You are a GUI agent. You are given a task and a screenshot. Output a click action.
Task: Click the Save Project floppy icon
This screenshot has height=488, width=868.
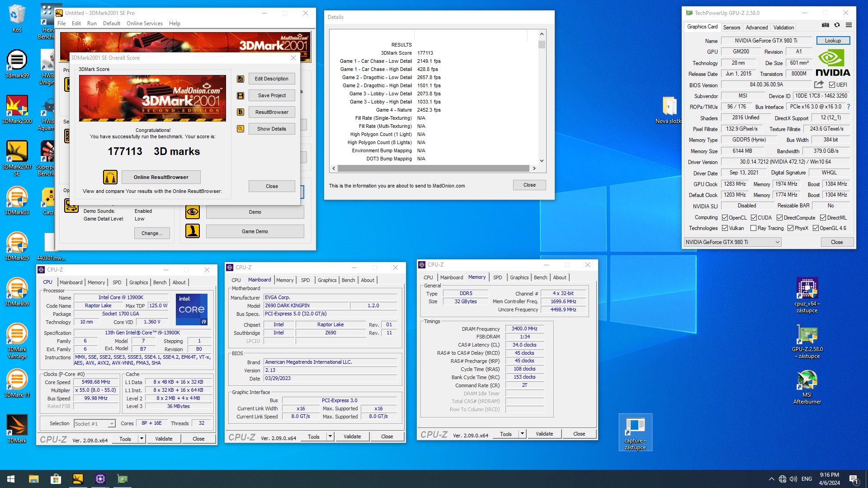click(241, 95)
